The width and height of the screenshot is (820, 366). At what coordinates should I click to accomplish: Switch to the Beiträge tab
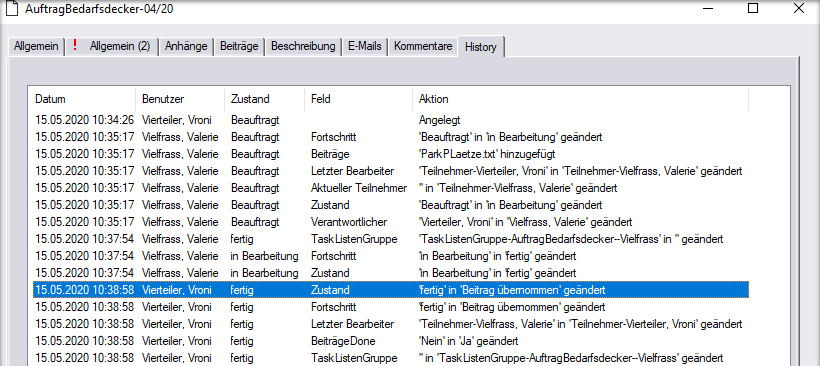point(239,46)
